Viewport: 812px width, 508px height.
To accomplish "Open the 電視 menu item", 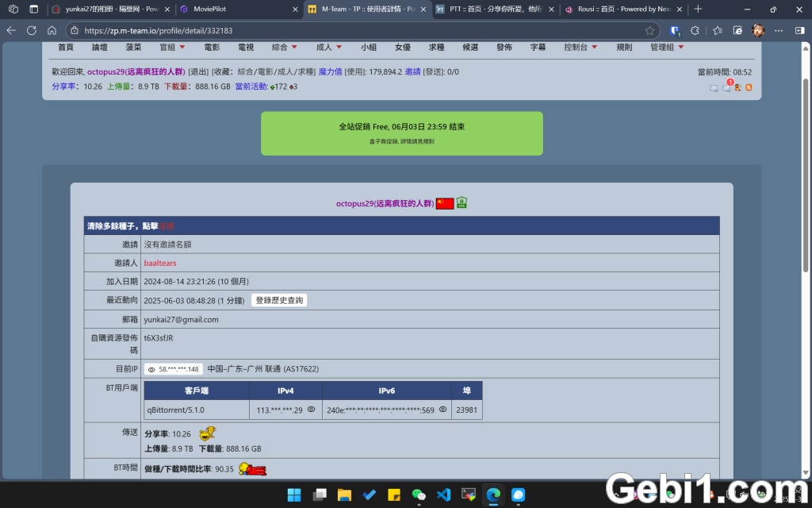I will click(x=246, y=47).
